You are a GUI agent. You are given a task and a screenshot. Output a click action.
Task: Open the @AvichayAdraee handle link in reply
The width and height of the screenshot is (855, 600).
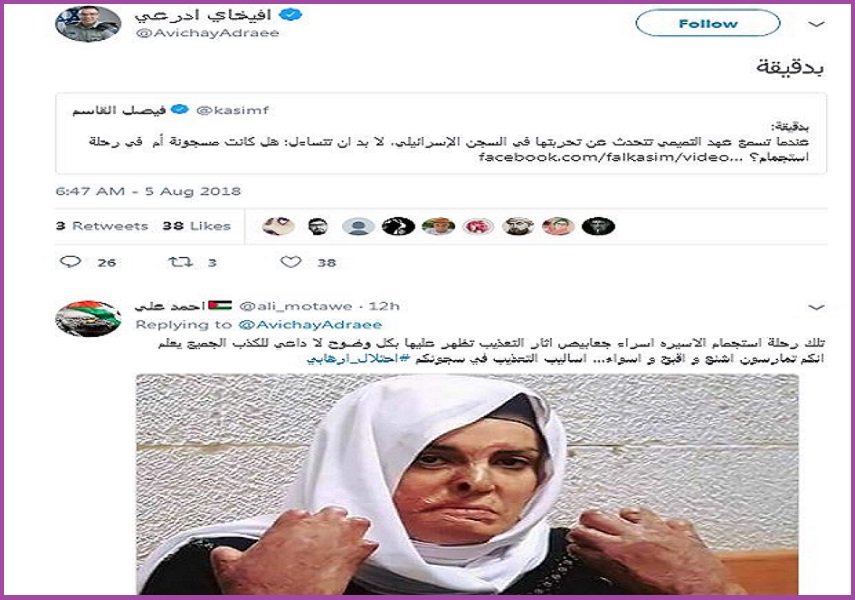(x=310, y=325)
